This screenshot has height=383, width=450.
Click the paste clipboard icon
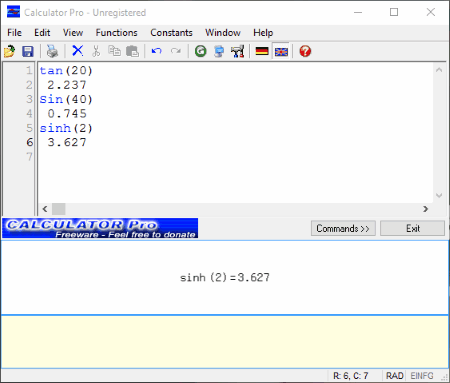pos(133,51)
